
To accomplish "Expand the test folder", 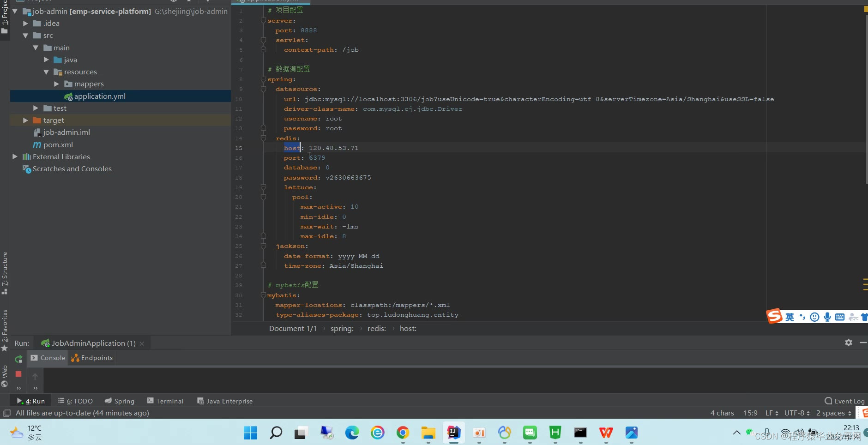I will [36, 108].
